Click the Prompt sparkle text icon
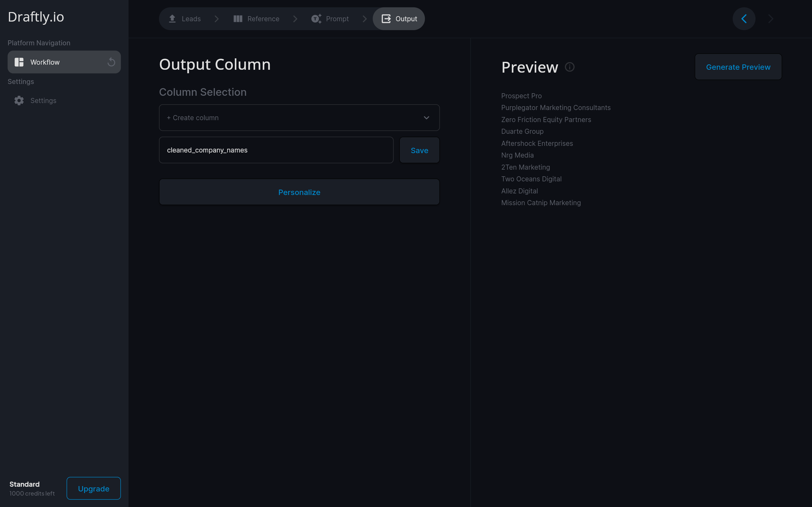The height and width of the screenshot is (507, 812). pos(316,19)
